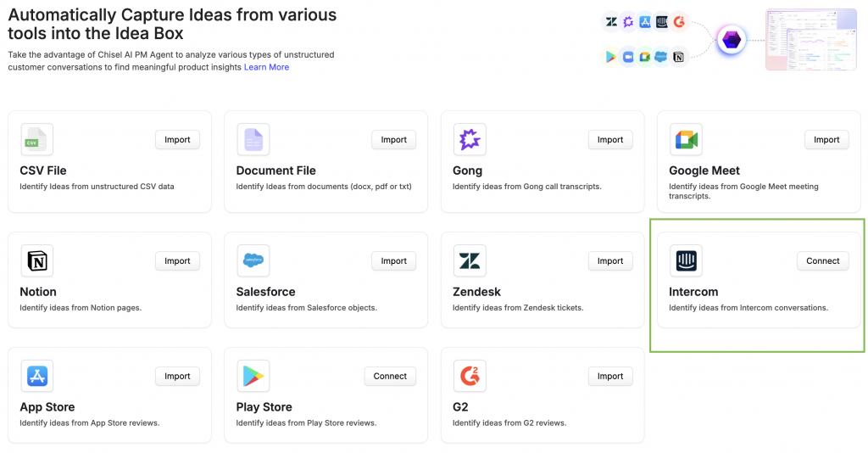Import ideas from a CSV File
Viewport: 868px width, 453px height.
coord(177,140)
